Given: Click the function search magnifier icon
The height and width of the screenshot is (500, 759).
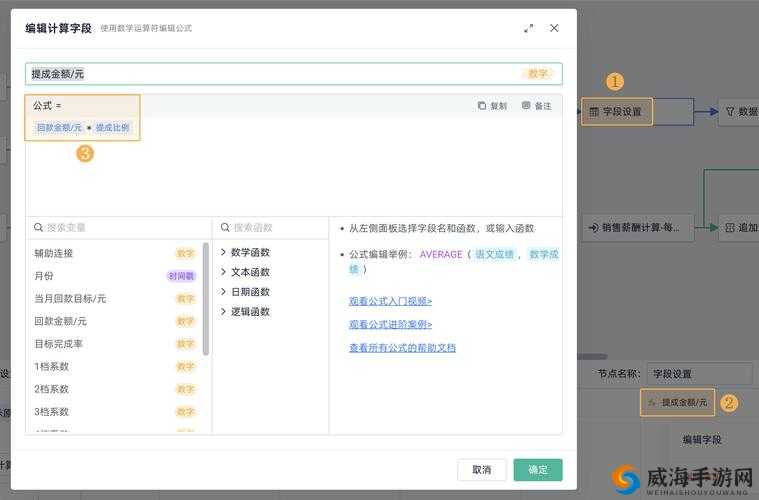Looking at the screenshot, I should 225,227.
